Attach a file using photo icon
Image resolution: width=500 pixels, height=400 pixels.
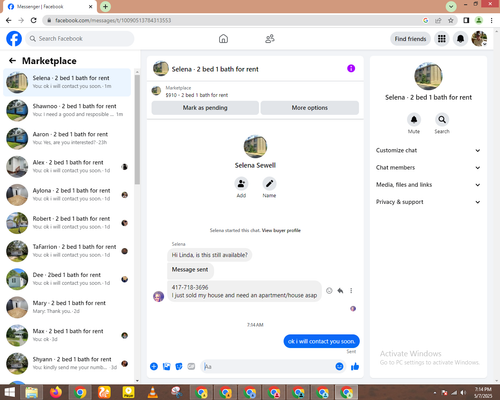166,367
